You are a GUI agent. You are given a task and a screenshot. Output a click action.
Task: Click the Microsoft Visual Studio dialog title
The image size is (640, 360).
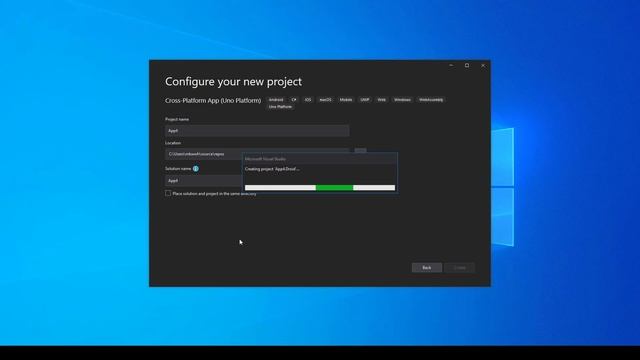click(265, 159)
